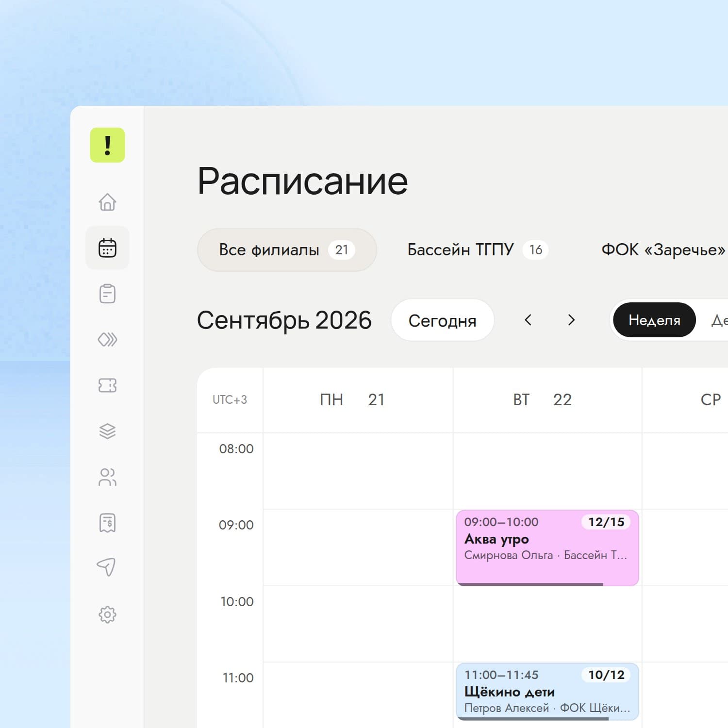The height and width of the screenshot is (728, 728).
Task: Click 'Петров Алексей · ФОК Щёки…' text
Action: click(547, 708)
